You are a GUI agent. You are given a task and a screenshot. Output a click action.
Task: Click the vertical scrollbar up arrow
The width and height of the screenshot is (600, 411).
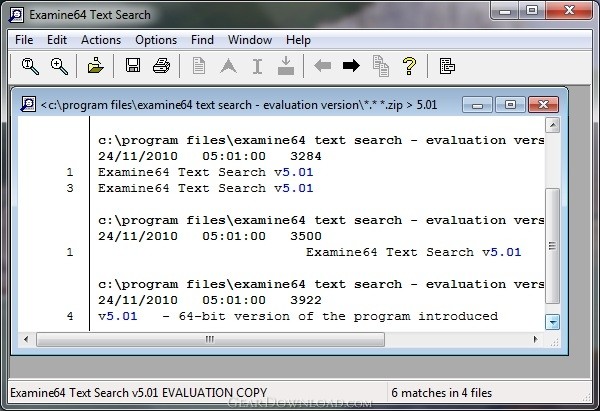click(x=553, y=125)
